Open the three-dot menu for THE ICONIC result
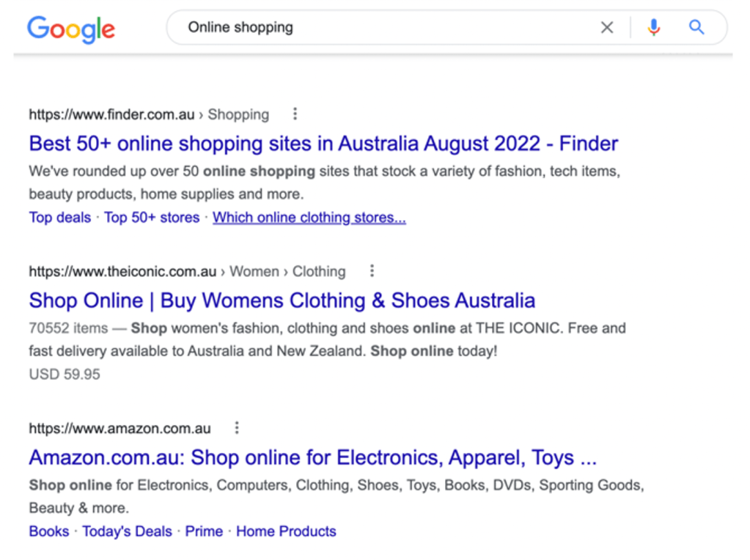750x560 pixels. pos(372,271)
